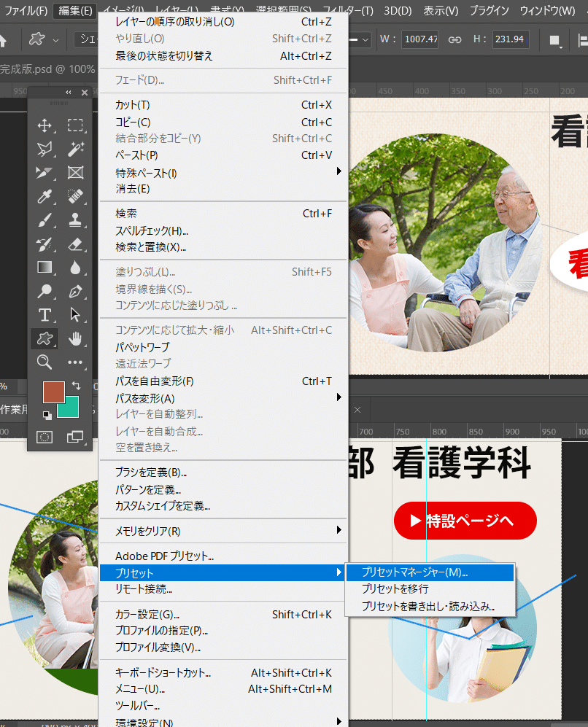Open the ウィンドウ menu

pyautogui.click(x=547, y=10)
